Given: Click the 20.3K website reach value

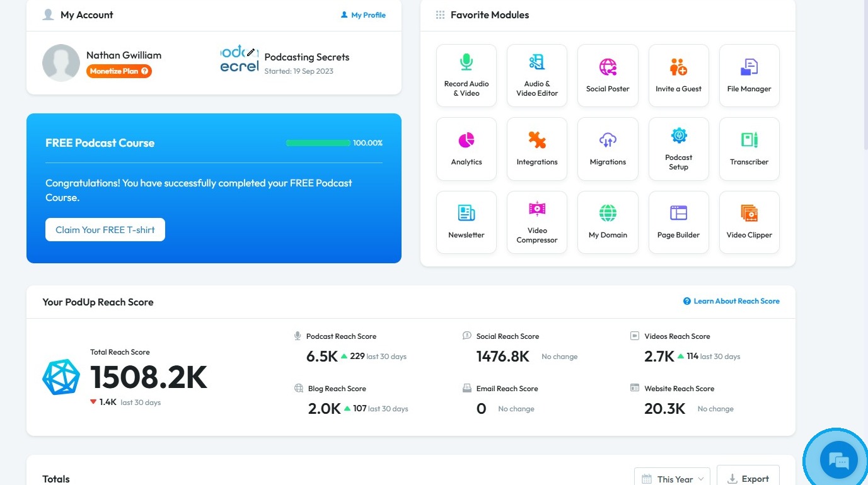Looking at the screenshot, I should pos(665,409).
